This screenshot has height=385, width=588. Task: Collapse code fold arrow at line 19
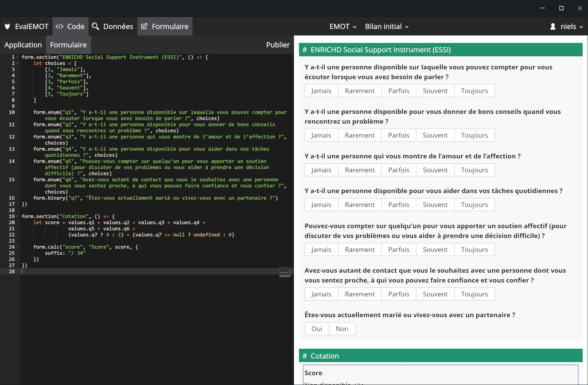[17, 216]
